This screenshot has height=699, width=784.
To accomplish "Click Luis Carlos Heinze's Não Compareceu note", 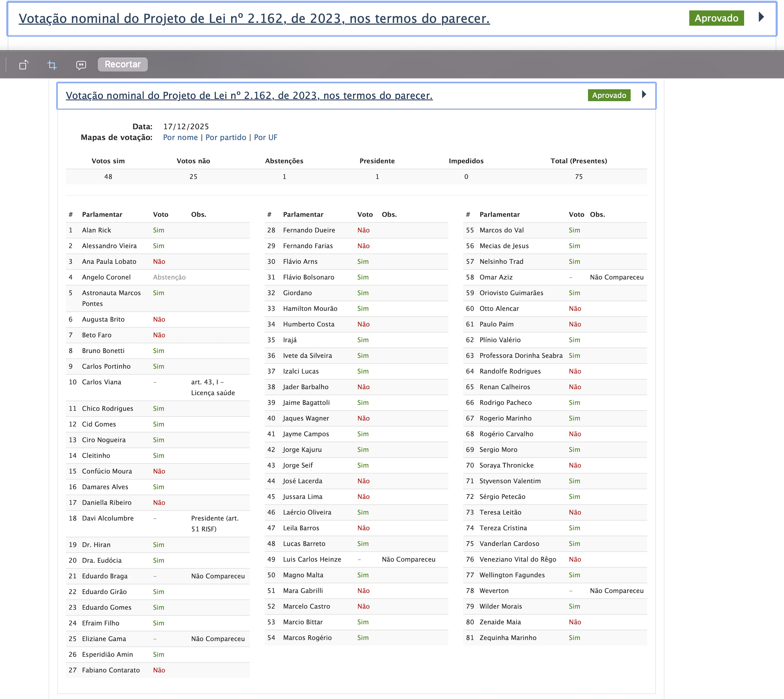I will 409,559.
